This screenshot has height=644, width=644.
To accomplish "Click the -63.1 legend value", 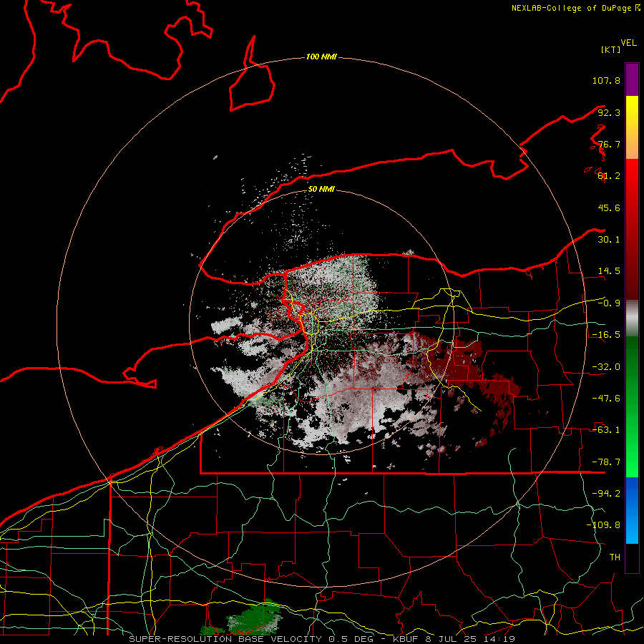I will click(x=606, y=430).
